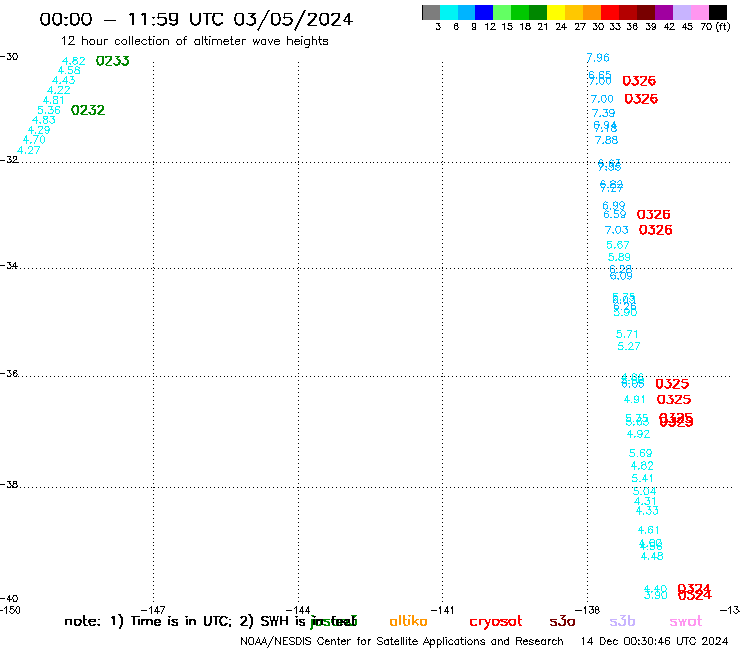Choose the bright red swatch in the legend
The height and width of the screenshot is (650, 740).
(x=610, y=12)
